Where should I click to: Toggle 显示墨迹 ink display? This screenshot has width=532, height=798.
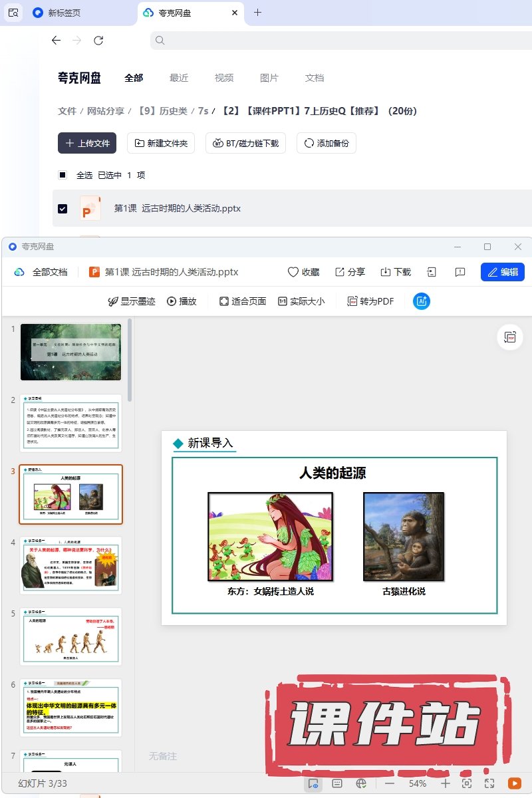[131, 301]
